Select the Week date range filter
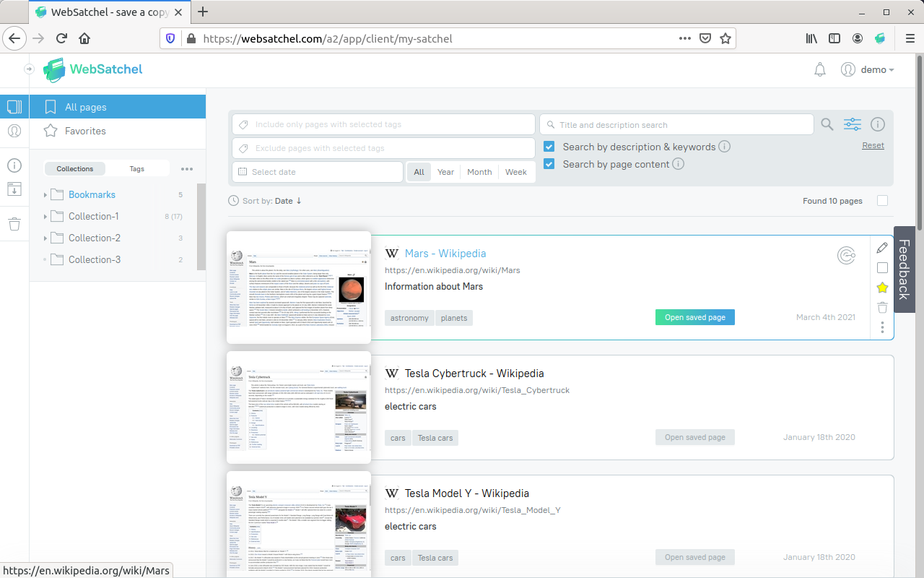This screenshot has height=578, width=924. pos(516,172)
